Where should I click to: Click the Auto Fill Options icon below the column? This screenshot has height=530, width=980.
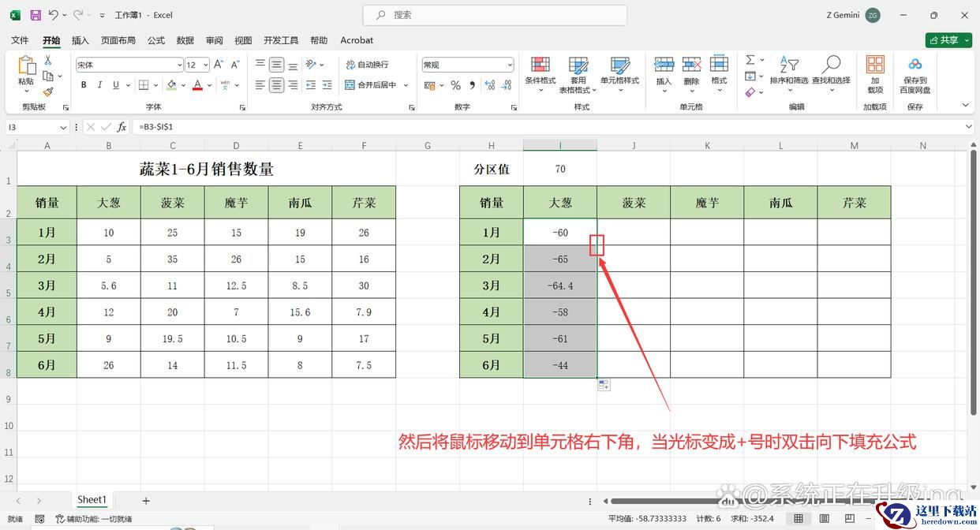(604, 385)
